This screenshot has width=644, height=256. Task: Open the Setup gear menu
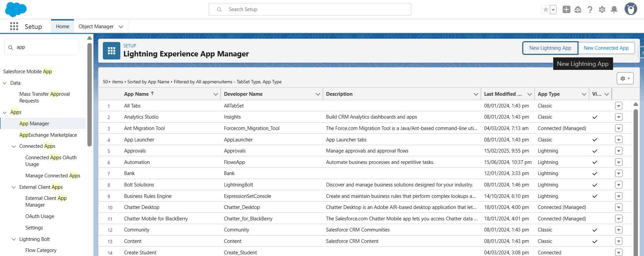602,9
